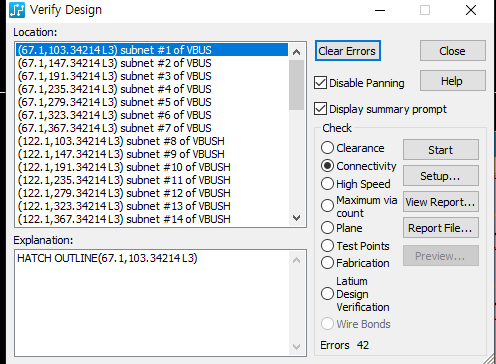
Task: Click the Clear Errors button
Action: click(x=347, y=51)
